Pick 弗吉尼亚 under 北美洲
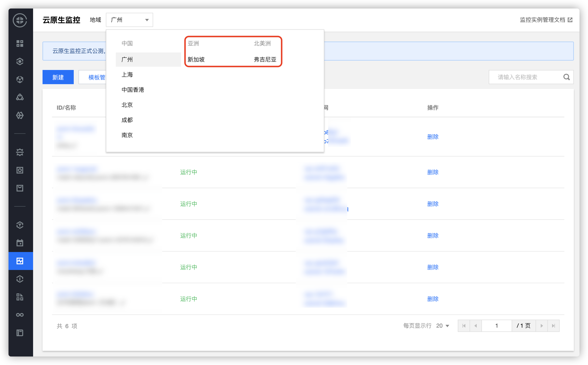The height and width of the screenshot is (365, 588). [x=265, y=59]
